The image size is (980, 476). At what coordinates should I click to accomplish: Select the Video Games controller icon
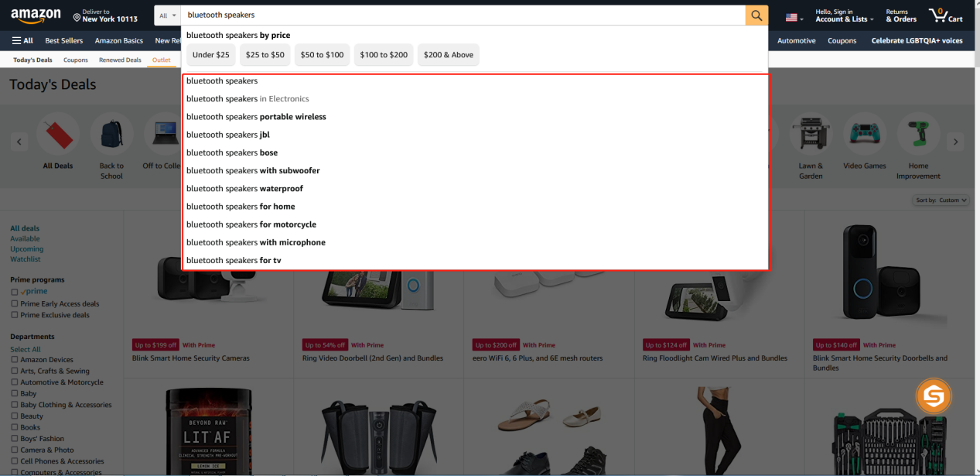(x=865, y=135)
